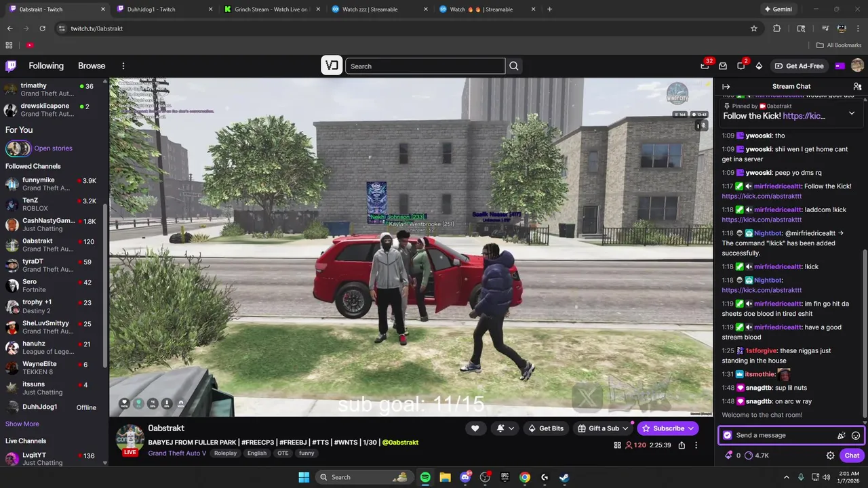
Task: Open the more options dots next to Browse
Action: click(x=123, y=66)
